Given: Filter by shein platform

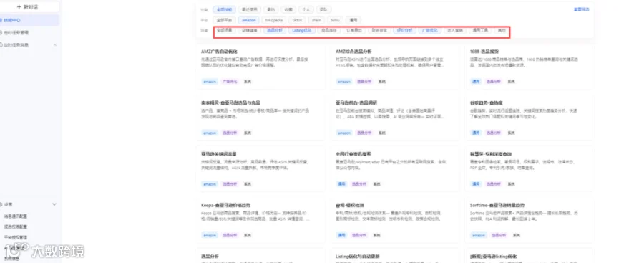Looking at the screenshot, I should (x=317, y=20).
